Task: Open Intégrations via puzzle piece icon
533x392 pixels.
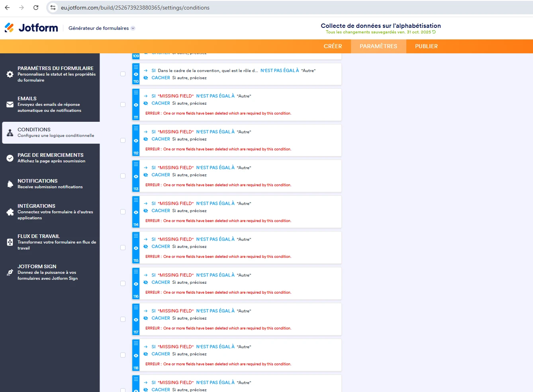Action: tap(10, 212)
